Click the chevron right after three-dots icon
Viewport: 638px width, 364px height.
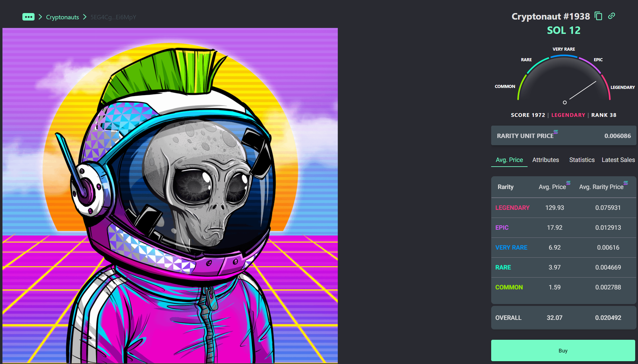point(40,17)
